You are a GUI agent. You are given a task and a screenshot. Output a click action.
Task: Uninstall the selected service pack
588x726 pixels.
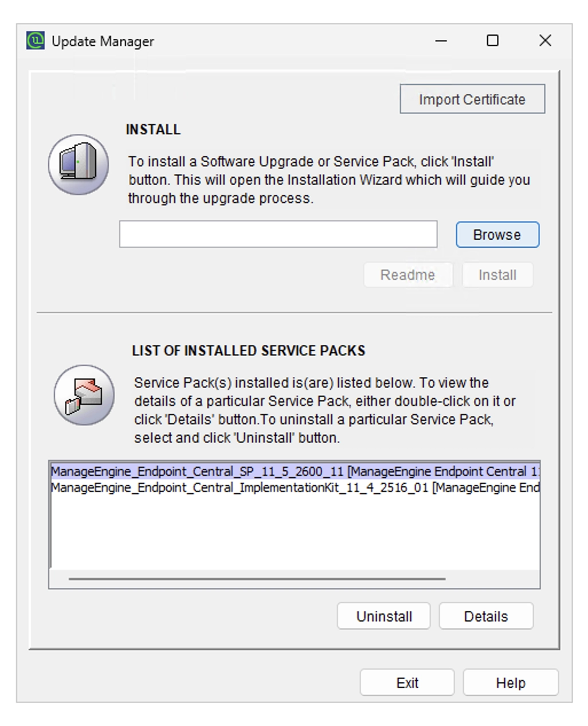point(384,616)
